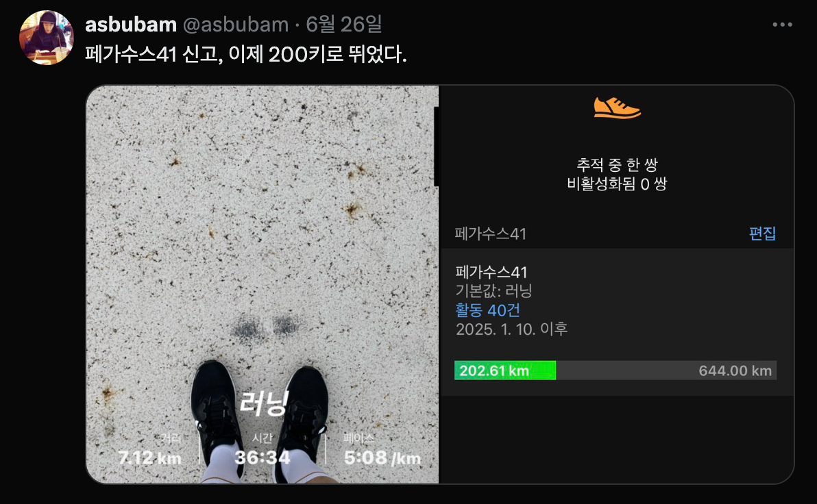Click the 페가수스41 section header

tap(490, 234)
